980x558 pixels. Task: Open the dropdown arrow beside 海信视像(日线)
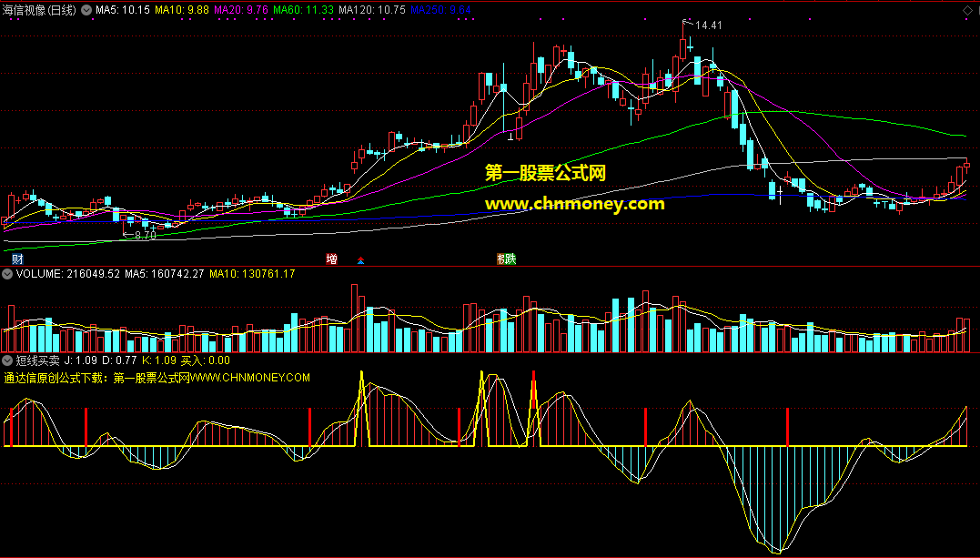tap(86, 10)
